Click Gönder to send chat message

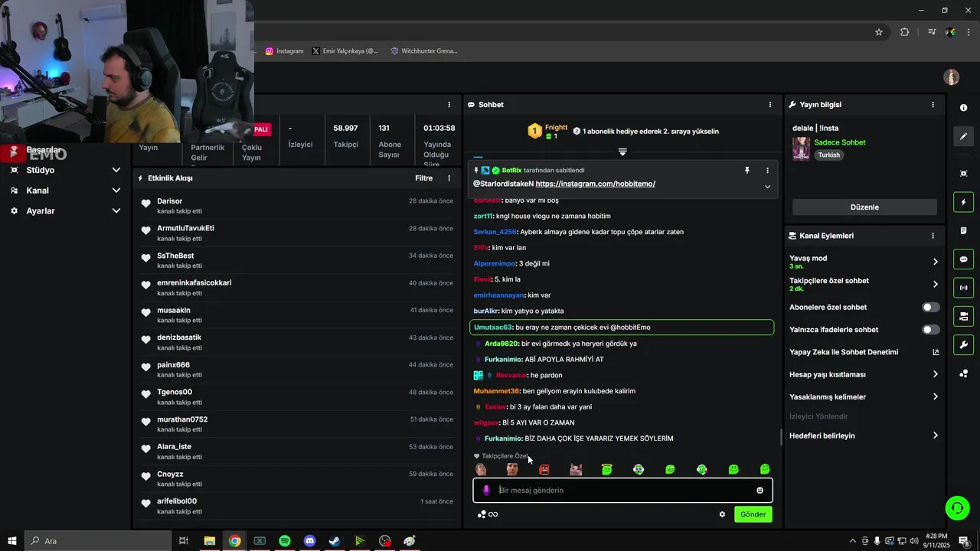(753, 514)
